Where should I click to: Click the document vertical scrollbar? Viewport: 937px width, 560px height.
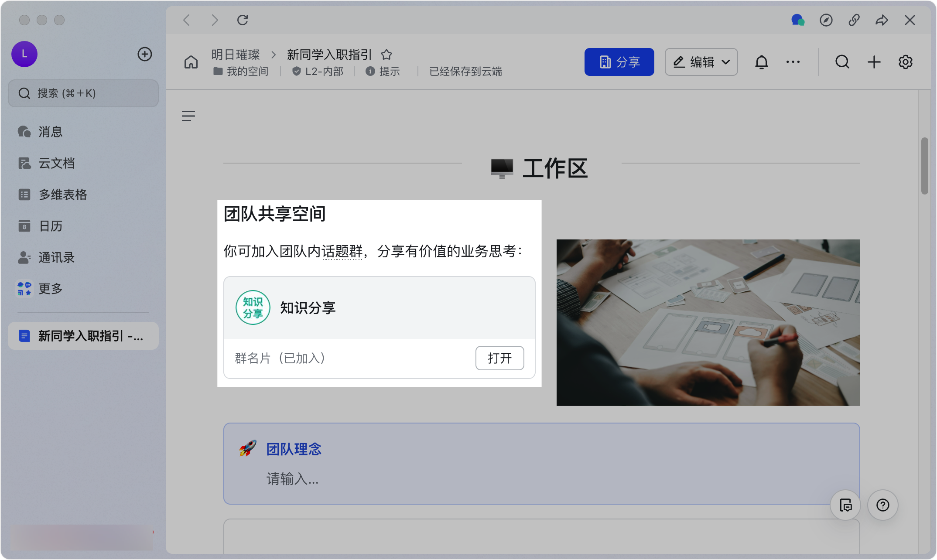click(x=924, y=166)
